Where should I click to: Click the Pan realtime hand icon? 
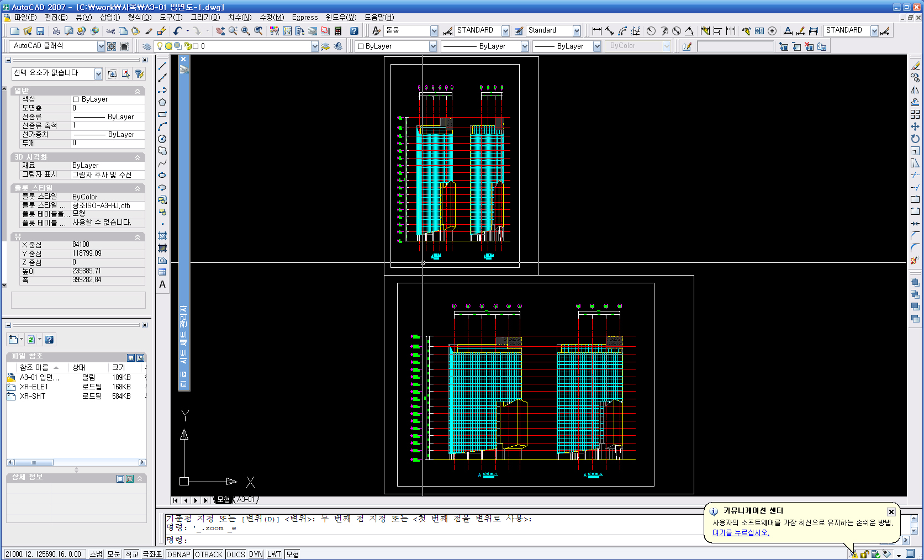click(x=220, y=31)
